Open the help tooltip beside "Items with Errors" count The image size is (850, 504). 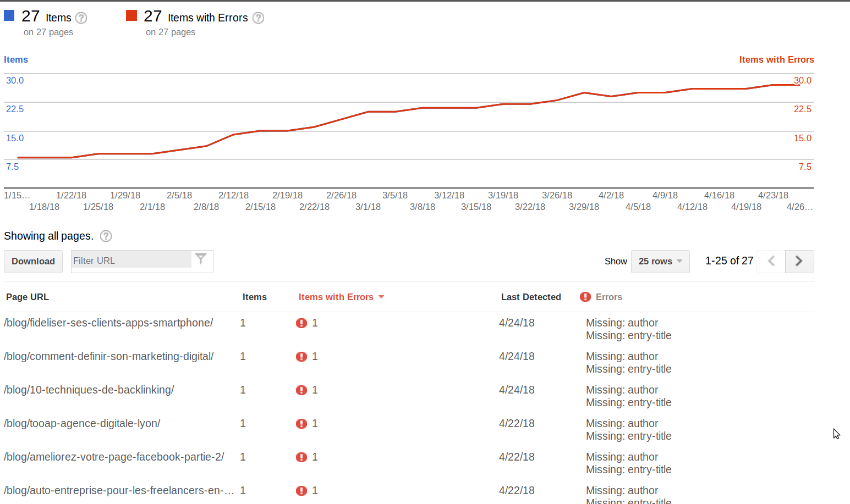[258, 18]
